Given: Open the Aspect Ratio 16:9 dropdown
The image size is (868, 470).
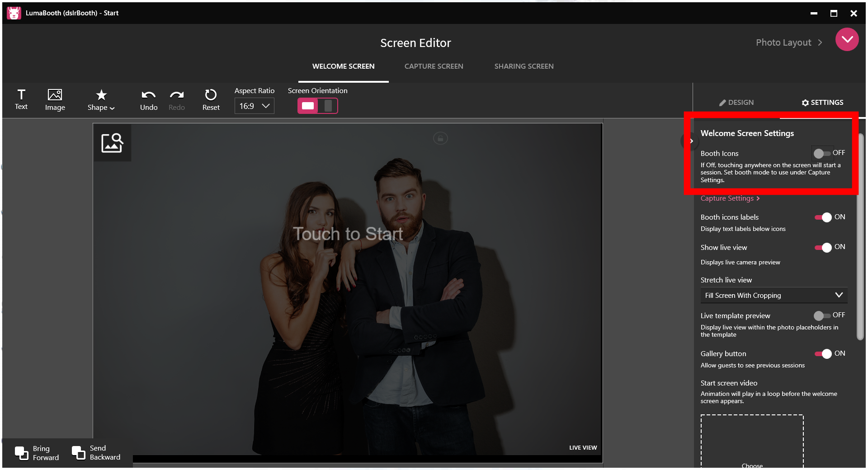Looking at the screenshot, I should [254, 106].
